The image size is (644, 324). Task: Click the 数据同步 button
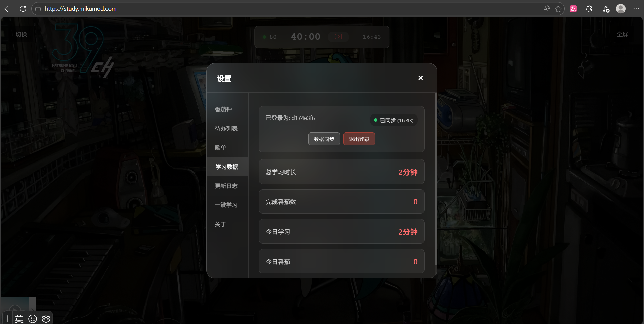coord(324,139)
